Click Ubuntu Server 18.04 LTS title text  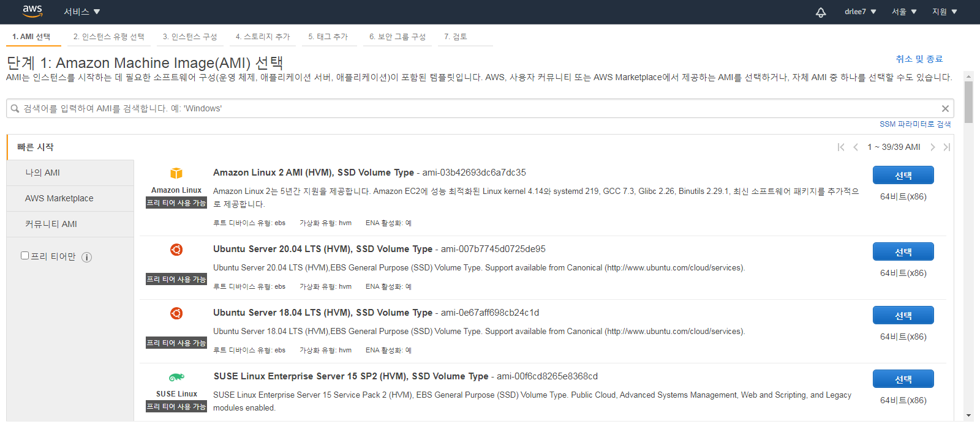tap(323, 313)
